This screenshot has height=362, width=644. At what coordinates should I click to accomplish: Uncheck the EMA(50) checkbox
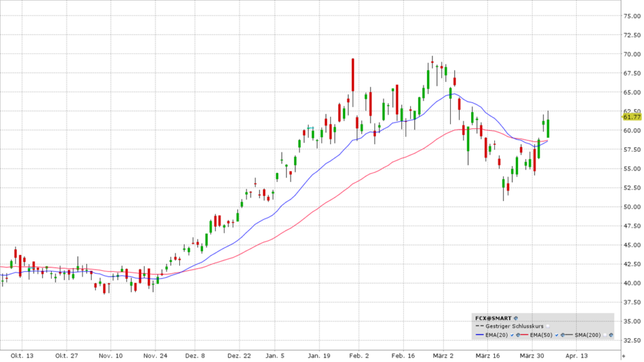pos(557,335)
